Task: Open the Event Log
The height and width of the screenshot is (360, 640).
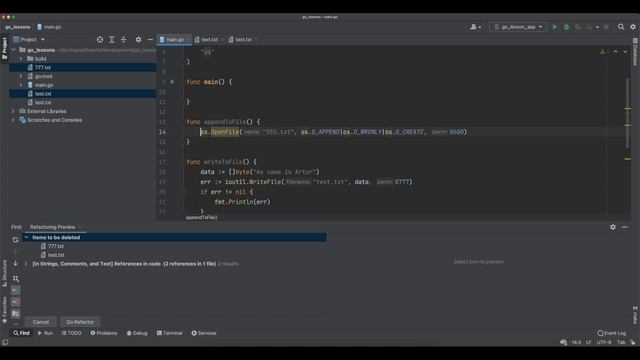Action: pos(611,333)
